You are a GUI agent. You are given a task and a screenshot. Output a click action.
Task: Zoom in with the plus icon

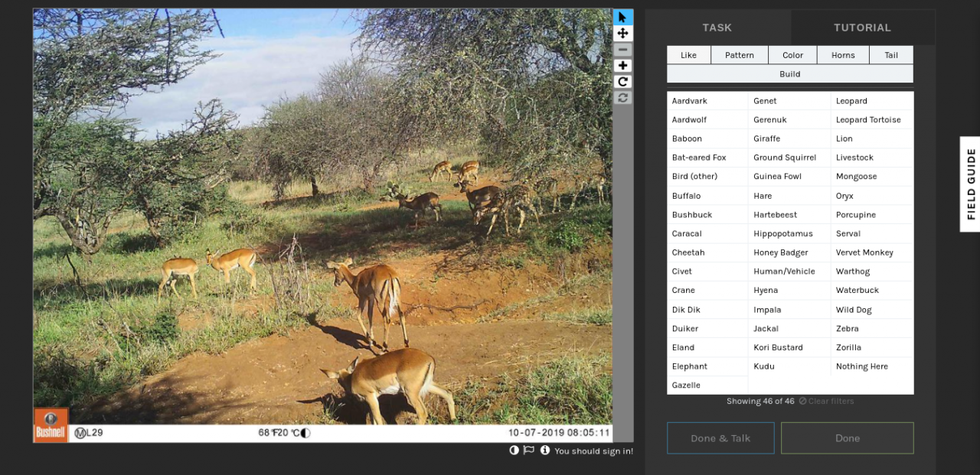[622, 66]
